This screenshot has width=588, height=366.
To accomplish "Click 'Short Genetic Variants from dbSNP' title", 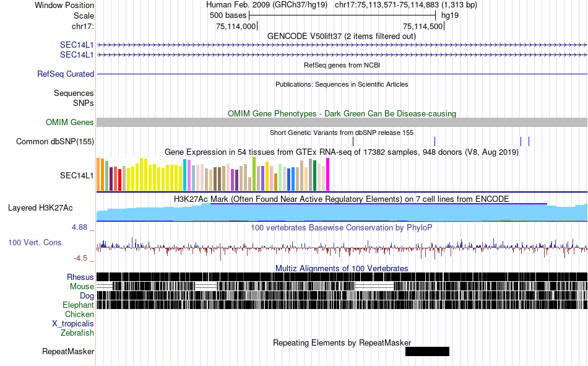I will [342, 133].
